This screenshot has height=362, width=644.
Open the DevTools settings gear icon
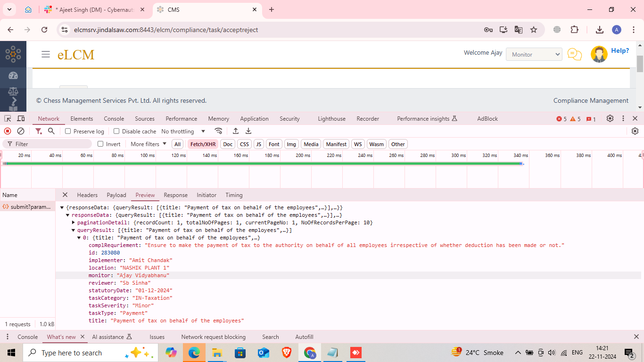click(x=610, y=119)
